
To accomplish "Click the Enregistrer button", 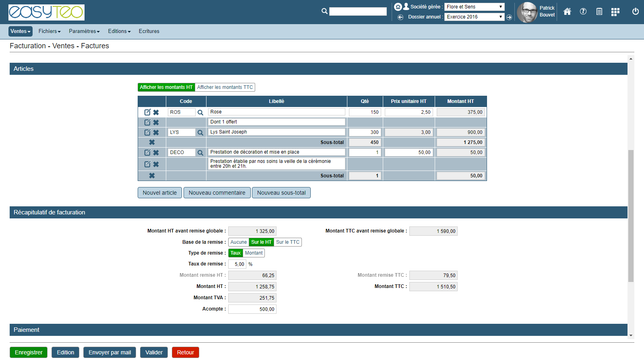I will (x=29, y=352).
